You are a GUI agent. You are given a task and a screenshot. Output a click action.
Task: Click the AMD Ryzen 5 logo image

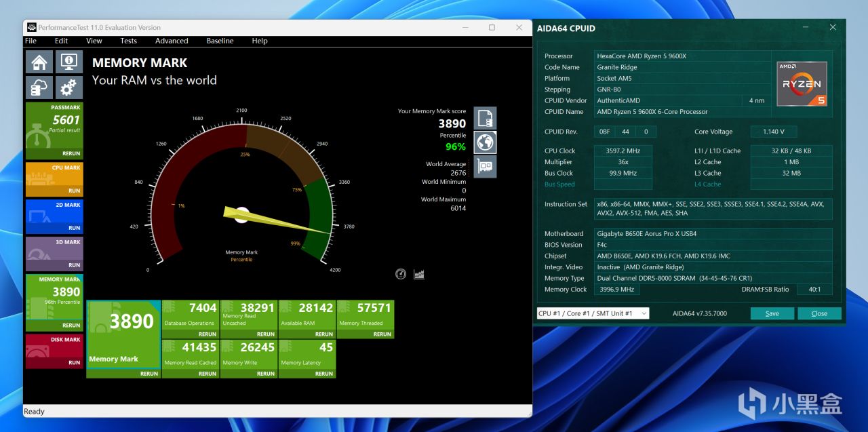(x=802, y=83)
